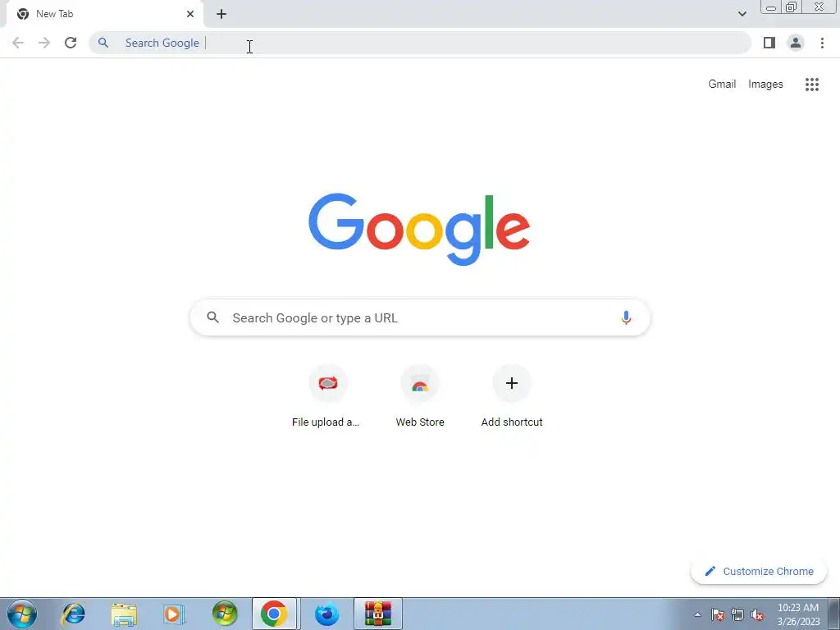Click the Action Center flag icon

click(718, 614)
